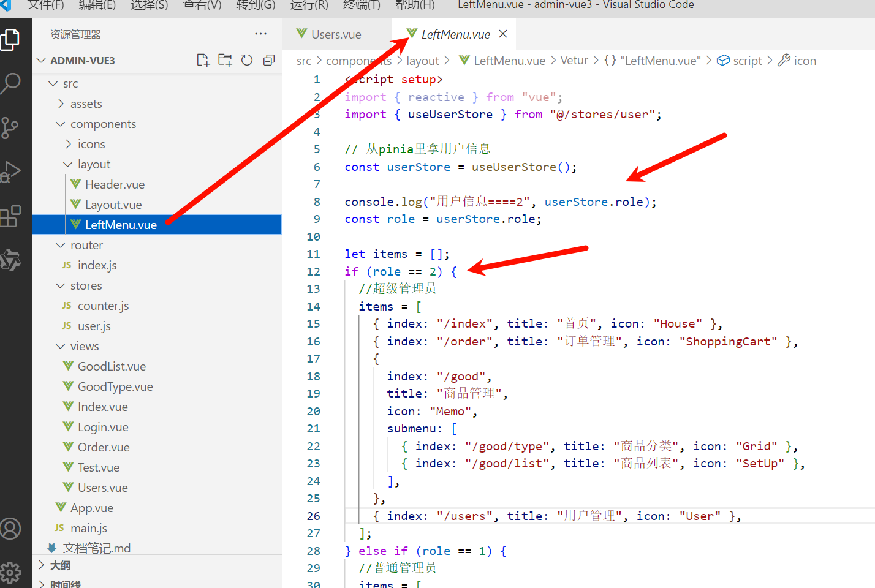This screenshot has height=588, width=875.
Task: Open the Search view in activity bar
Action: click(x=10, y=83)
